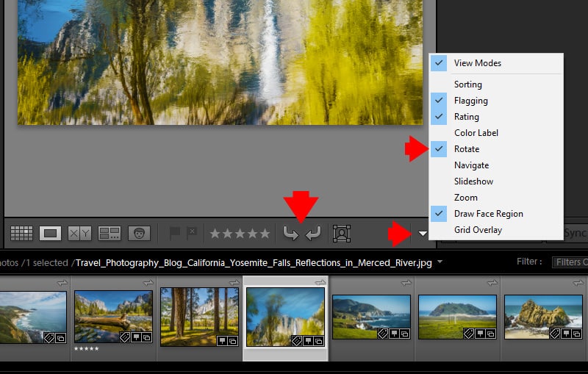Screen dimensions: 588x374
Task: Enable Zoom in toolbar menu
Action: tap(496, 197)
